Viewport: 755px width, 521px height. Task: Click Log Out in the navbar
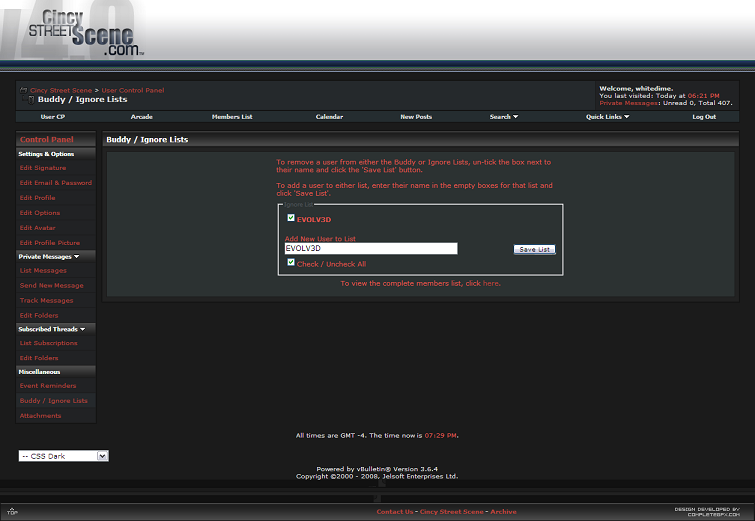(704, 117)
